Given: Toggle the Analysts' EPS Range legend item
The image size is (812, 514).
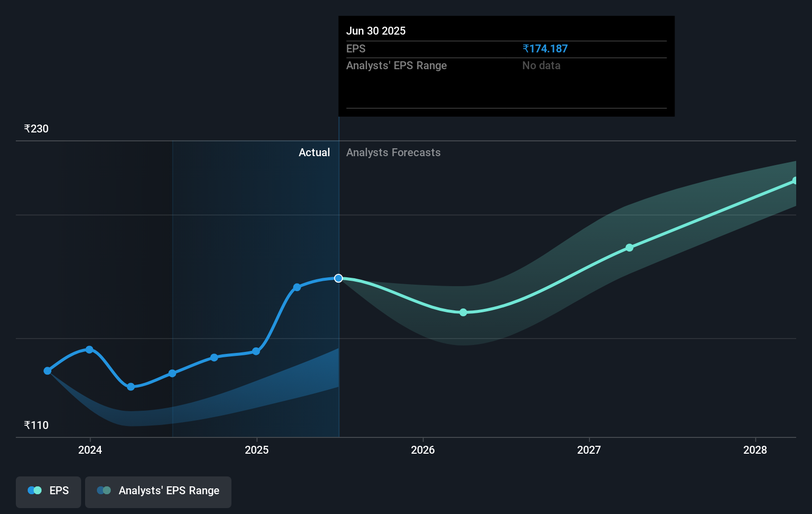Looking at the screenshot, I should 158,491.
